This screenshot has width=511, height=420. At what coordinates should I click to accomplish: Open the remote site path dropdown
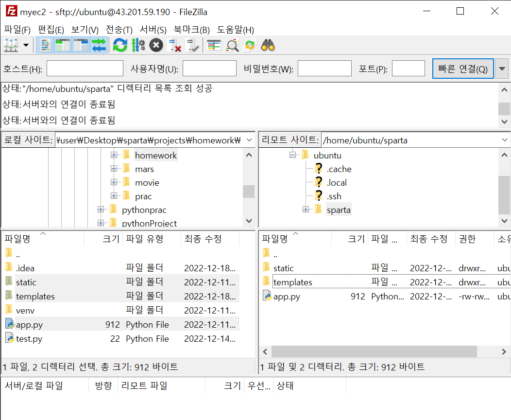505,140
